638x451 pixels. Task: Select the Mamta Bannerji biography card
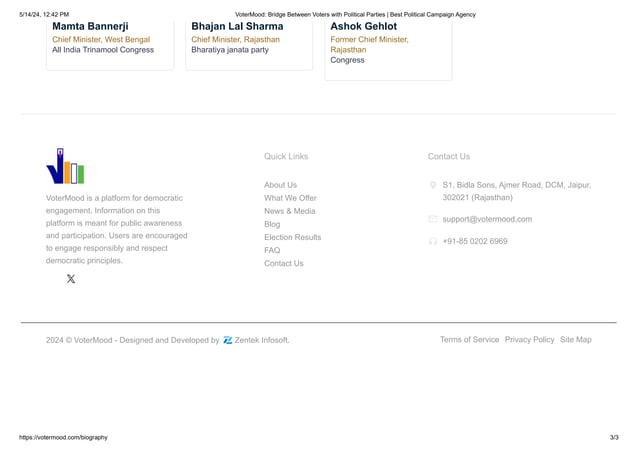pos(110,45)
